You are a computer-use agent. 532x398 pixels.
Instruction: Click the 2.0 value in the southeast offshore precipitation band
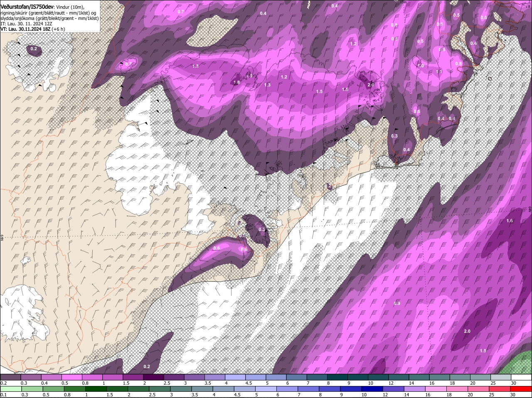[x=467, y=331]
